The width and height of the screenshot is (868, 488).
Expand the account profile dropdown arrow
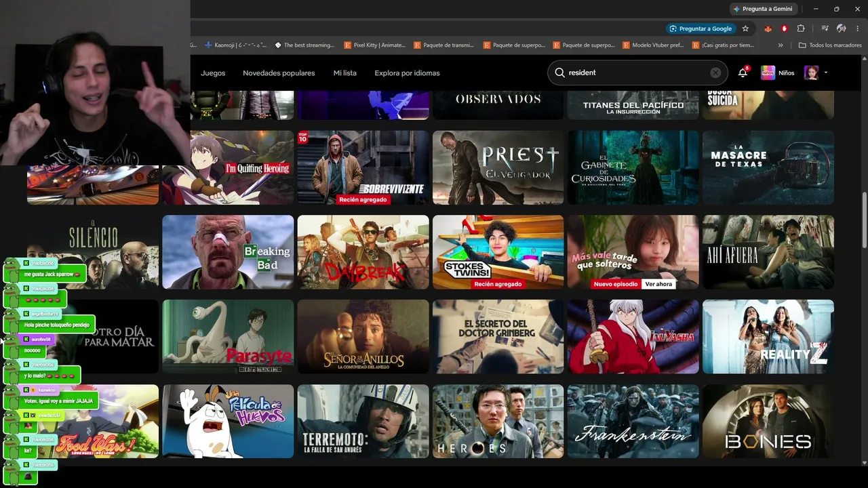pyautogui.click(x=825, y=73)
